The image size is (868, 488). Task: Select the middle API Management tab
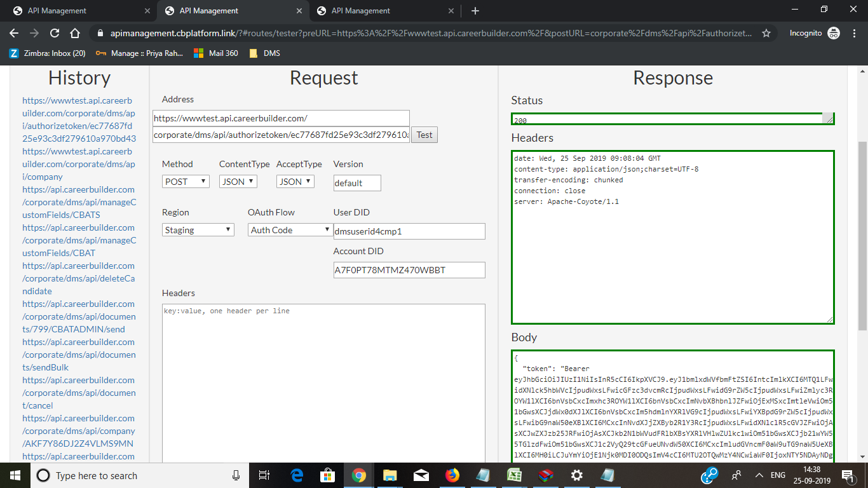233,11
